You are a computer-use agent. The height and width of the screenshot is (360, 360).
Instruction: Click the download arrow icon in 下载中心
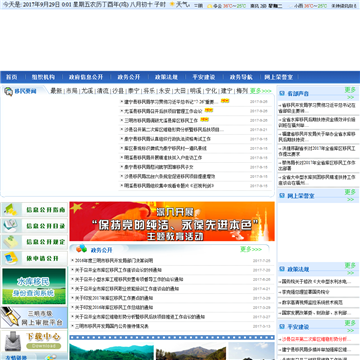tap(13, 340)
